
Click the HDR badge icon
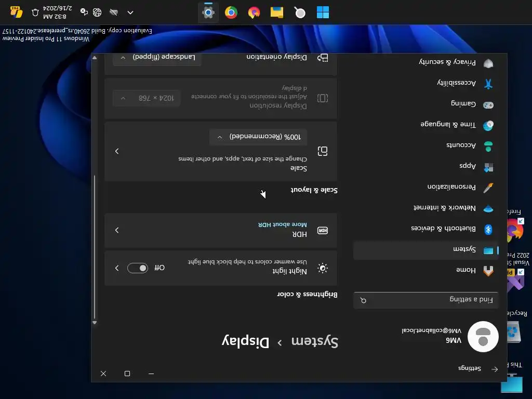(x=322, y=230)
